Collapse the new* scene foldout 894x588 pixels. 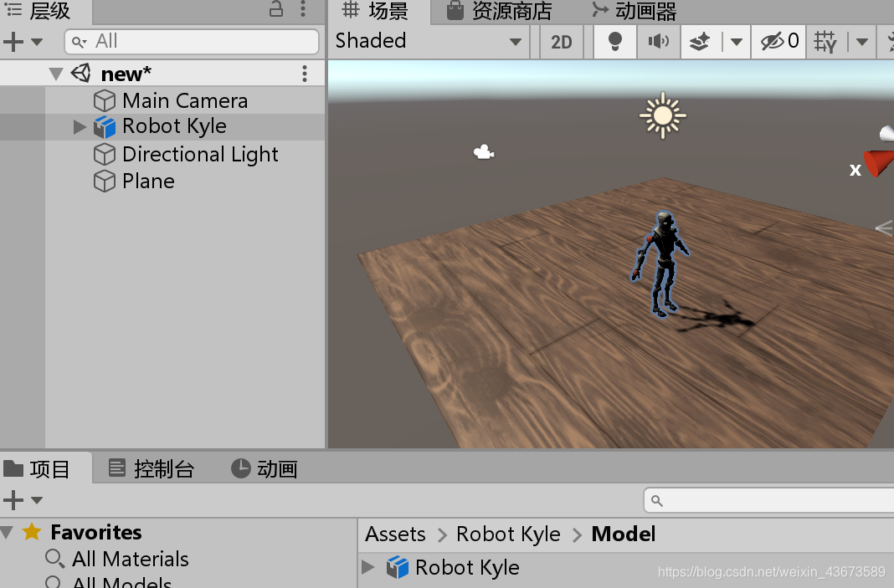pos(56,74)
